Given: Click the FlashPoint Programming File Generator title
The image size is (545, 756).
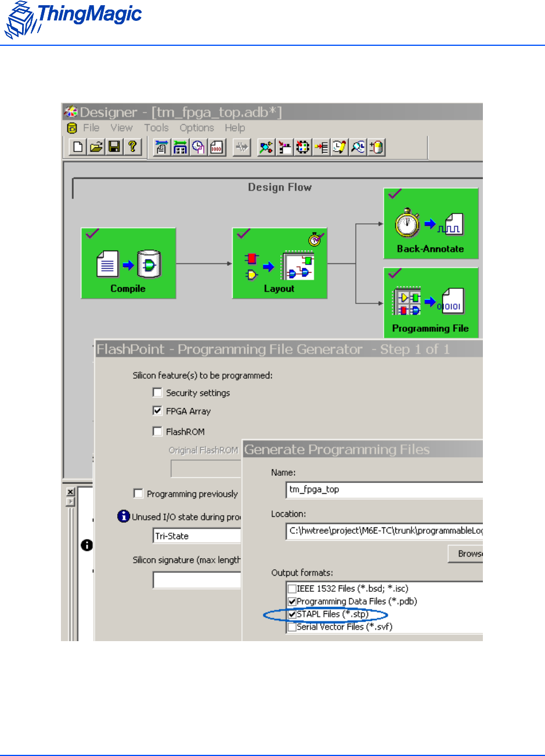Looking at the screenshot, I should pyautogui.click(x=288, y=349).
